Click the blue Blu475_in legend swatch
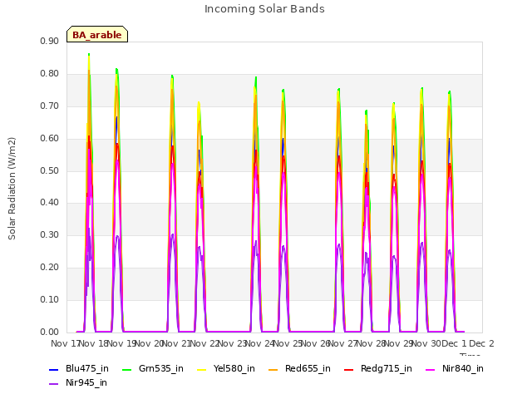The height and width of the screenshot is (399, 532). click(54, 369)
